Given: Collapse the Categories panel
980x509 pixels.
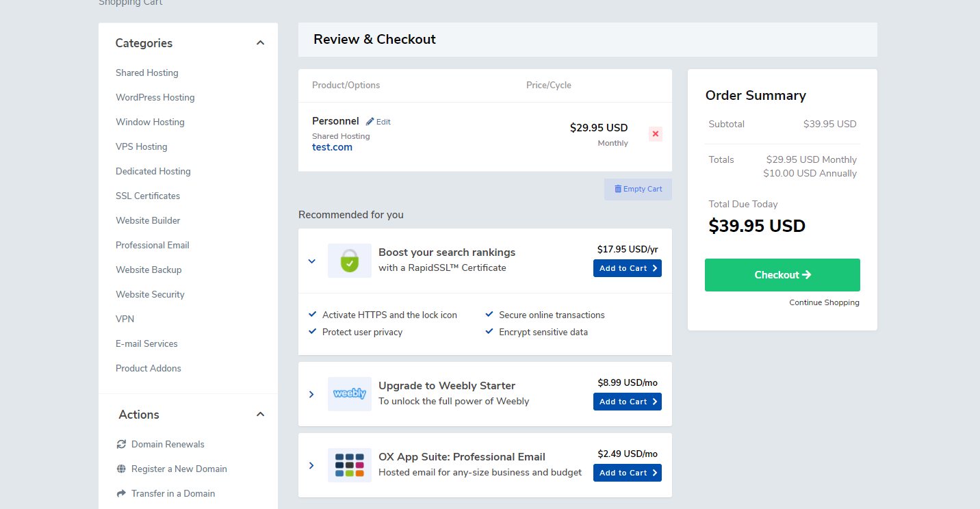Looking at the screenshot, I should coord(260,43).
